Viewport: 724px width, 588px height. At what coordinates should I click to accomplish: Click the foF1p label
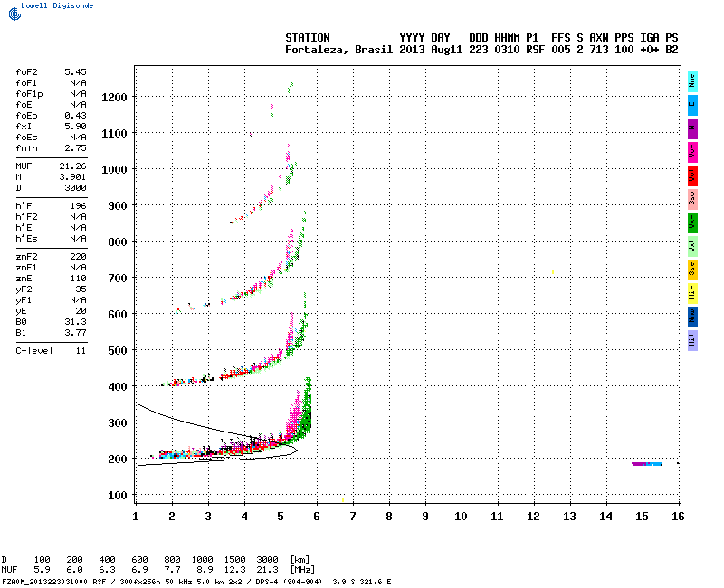click(29, 94)
